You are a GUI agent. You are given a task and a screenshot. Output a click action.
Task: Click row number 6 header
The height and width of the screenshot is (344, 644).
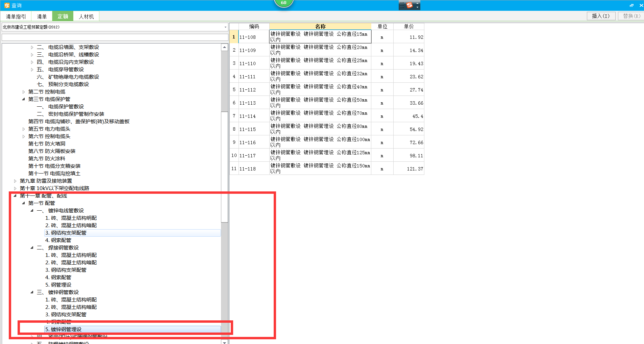(x=234, y=103)
